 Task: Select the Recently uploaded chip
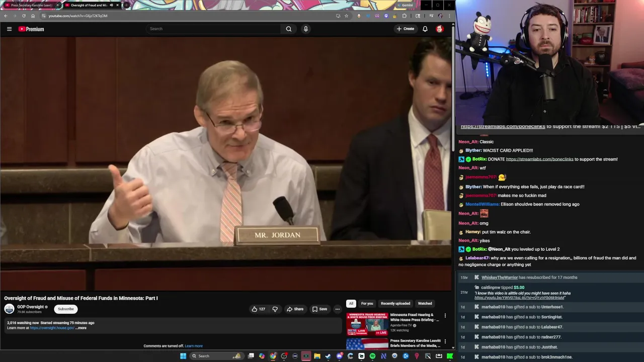point(395,303)
